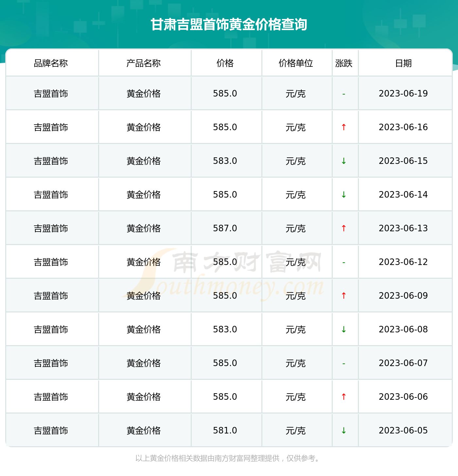This screenshot has width=458, height=476.
Task: Click the red up arrow for 2023-06-13
Action: click(x=344, y=228)
